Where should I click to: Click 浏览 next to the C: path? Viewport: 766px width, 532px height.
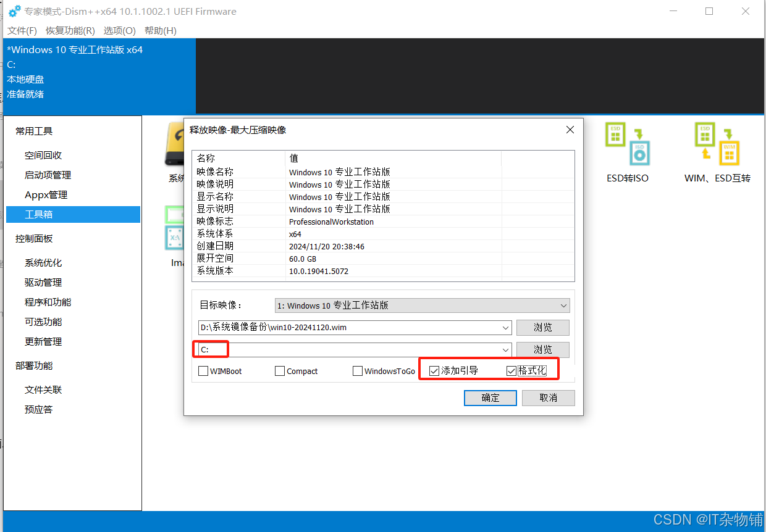coord(543,350)
